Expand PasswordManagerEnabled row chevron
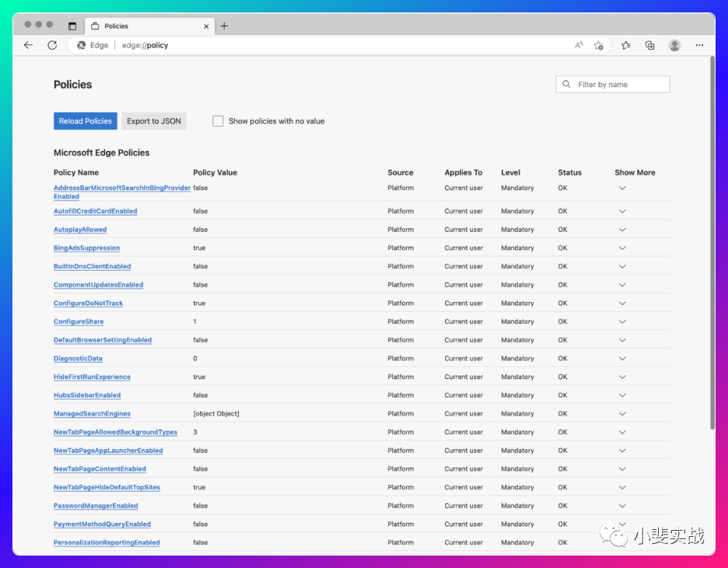The height and width of the screenshot is (568, 728). point(622,506)
